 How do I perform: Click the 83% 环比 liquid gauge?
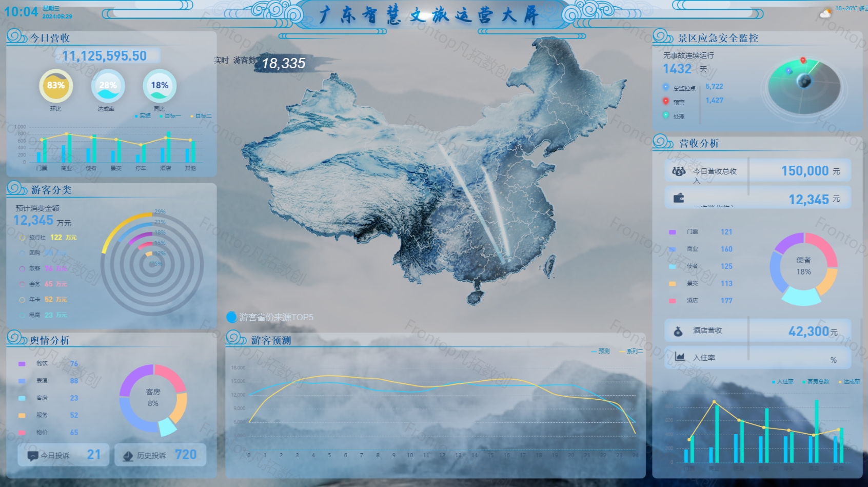pos(56,86)
